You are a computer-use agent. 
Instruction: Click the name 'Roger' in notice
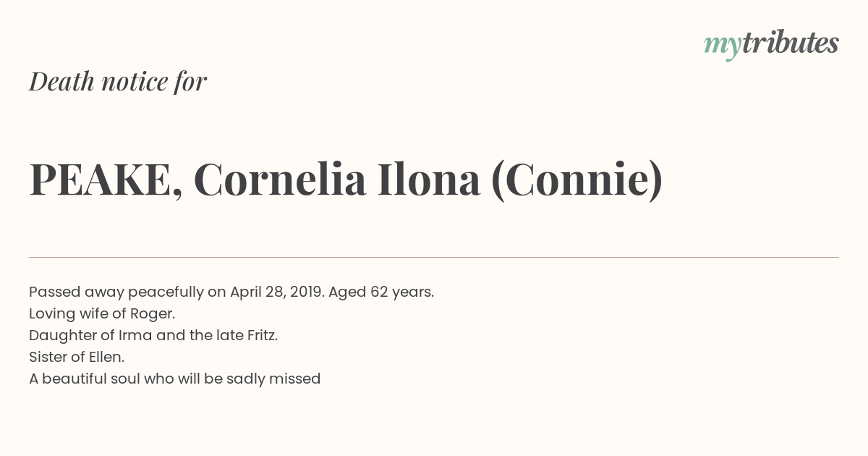[151, 313]
